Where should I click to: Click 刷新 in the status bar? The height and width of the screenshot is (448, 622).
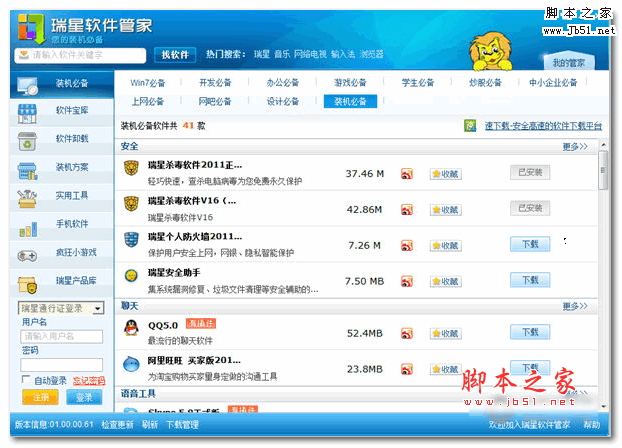pyautogui.click(x=150, y=425)
